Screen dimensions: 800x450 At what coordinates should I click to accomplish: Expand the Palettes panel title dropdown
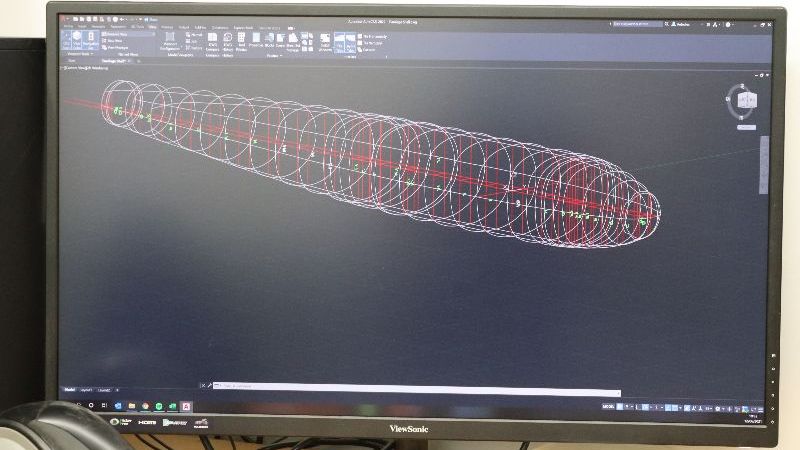274,56
